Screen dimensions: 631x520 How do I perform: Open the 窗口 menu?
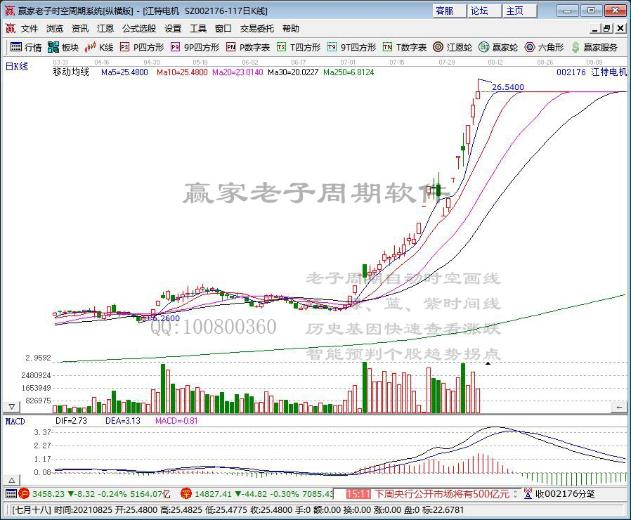click(x=223, y=28)
